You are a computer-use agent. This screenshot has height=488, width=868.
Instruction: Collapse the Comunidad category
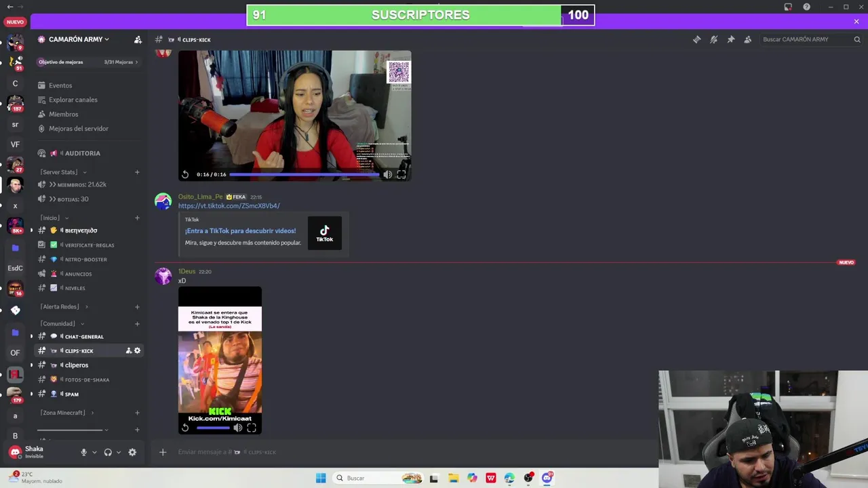click(x=60, y=323)
